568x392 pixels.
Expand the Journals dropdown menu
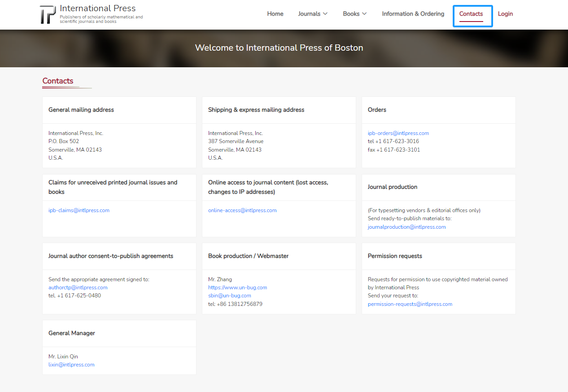click(x=313, y=14)
